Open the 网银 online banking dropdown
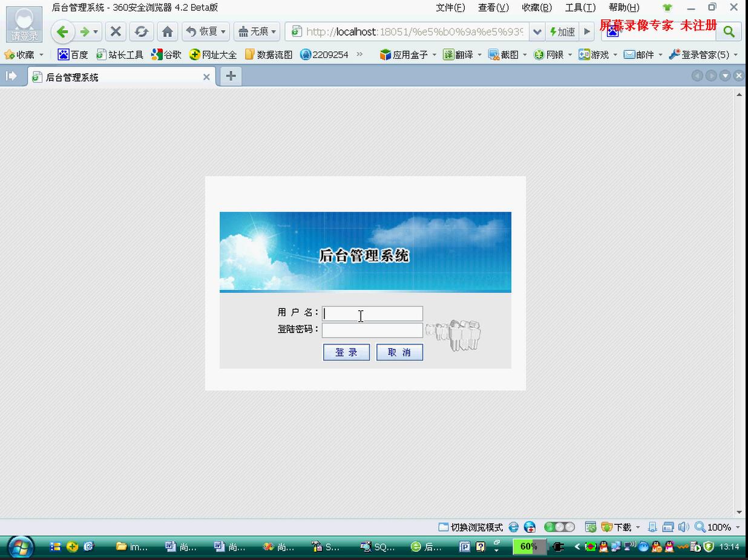This screenshot has width=748, height=560. [x=553, y=54]
